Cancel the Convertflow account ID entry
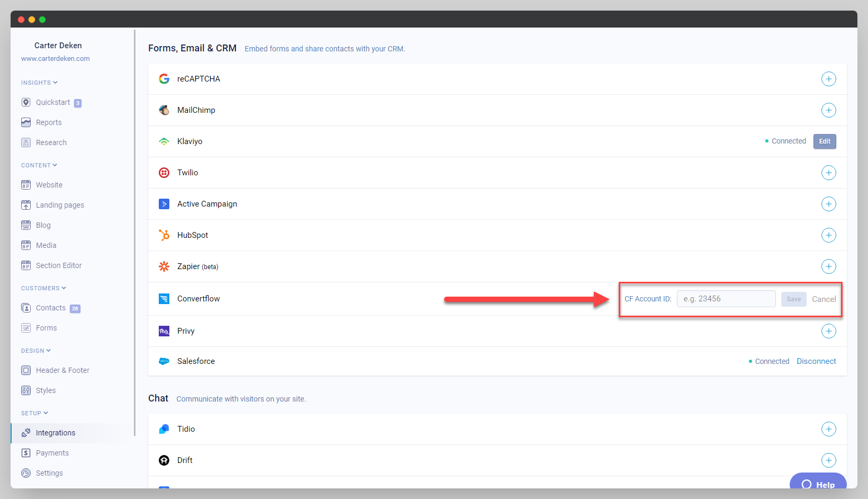Screen dimensions: 868x499 [x=824, y=299]
